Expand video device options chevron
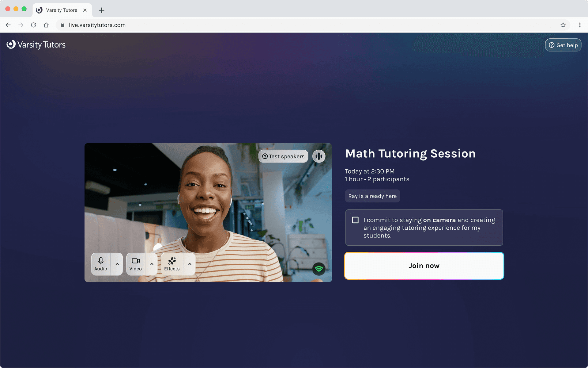This screenshot has width=588, height=368. 152,264
